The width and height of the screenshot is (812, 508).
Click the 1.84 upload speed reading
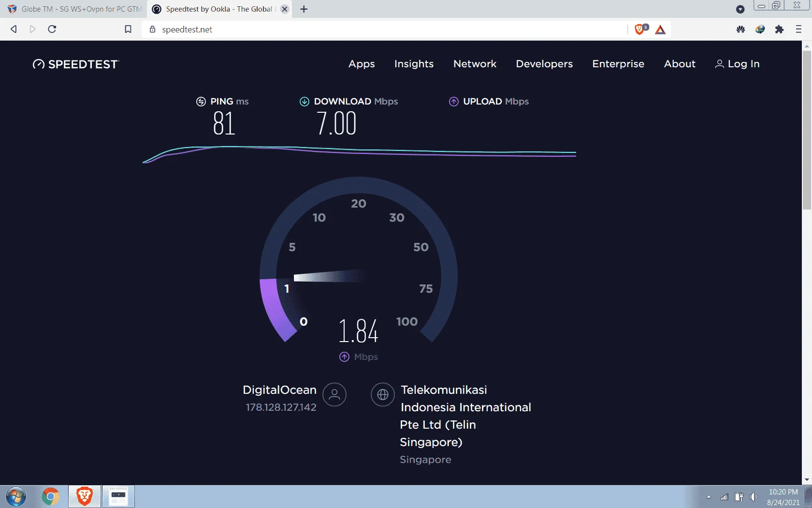358,331
